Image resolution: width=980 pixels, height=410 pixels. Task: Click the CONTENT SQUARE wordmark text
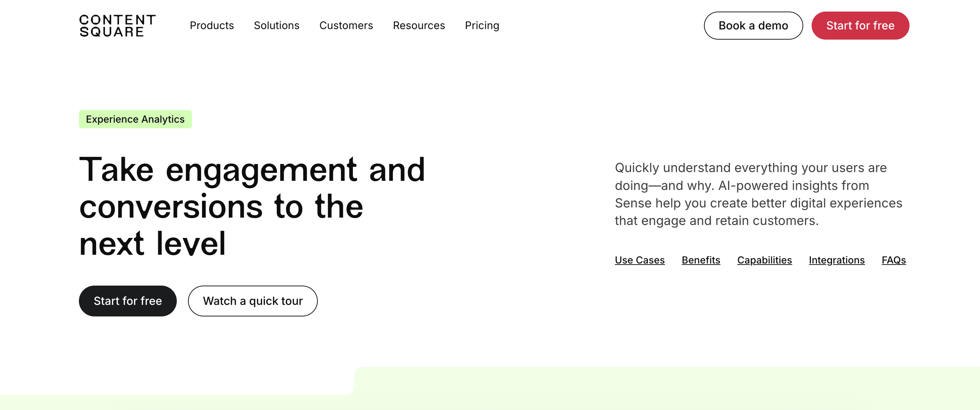point(117,26)
